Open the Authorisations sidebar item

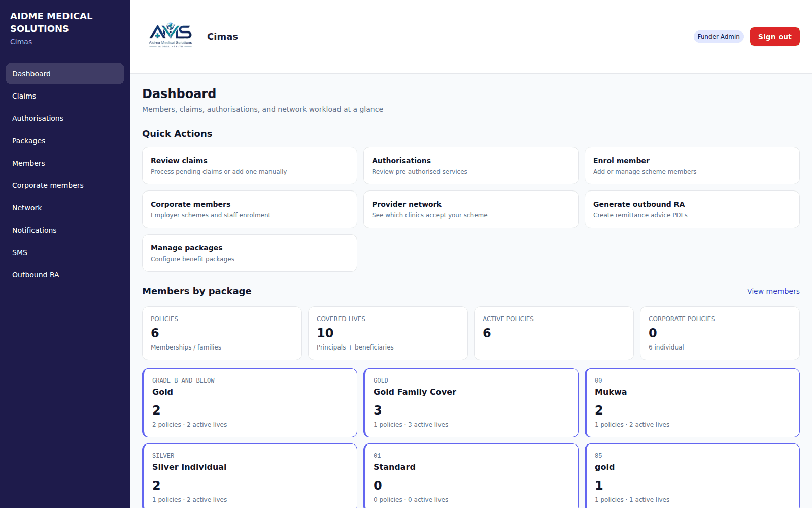(x=65, y=118)
